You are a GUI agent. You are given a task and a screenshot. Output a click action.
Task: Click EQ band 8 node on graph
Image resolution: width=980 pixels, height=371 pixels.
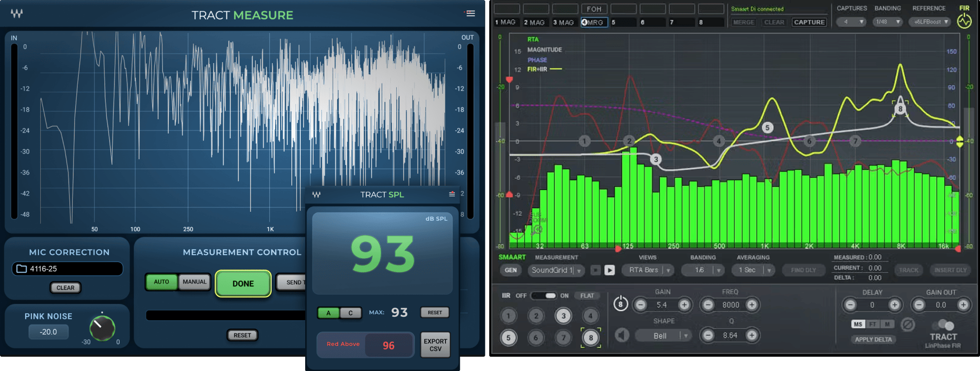click(x=900, y=109)
